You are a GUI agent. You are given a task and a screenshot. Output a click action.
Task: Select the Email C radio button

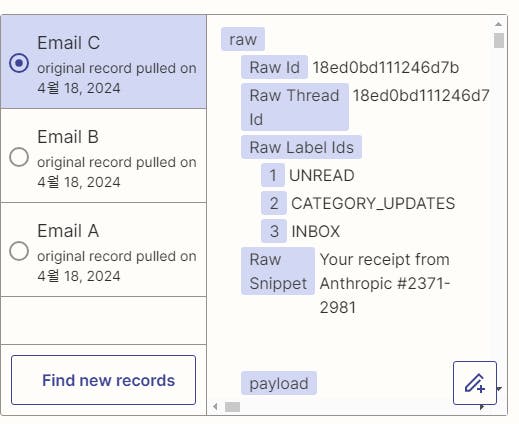pyautogui.click(x=19, y=63)
